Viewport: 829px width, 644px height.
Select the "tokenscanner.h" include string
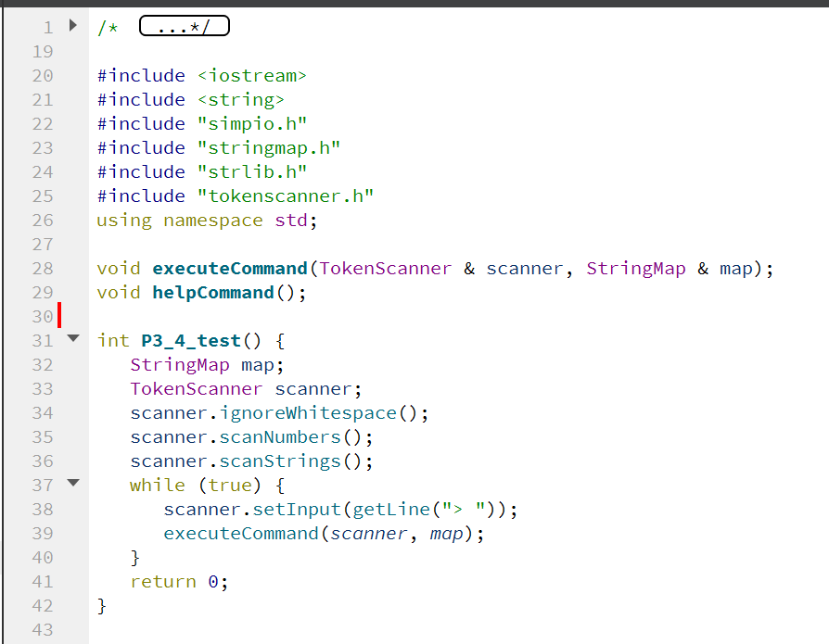click(x=287, y=196)
